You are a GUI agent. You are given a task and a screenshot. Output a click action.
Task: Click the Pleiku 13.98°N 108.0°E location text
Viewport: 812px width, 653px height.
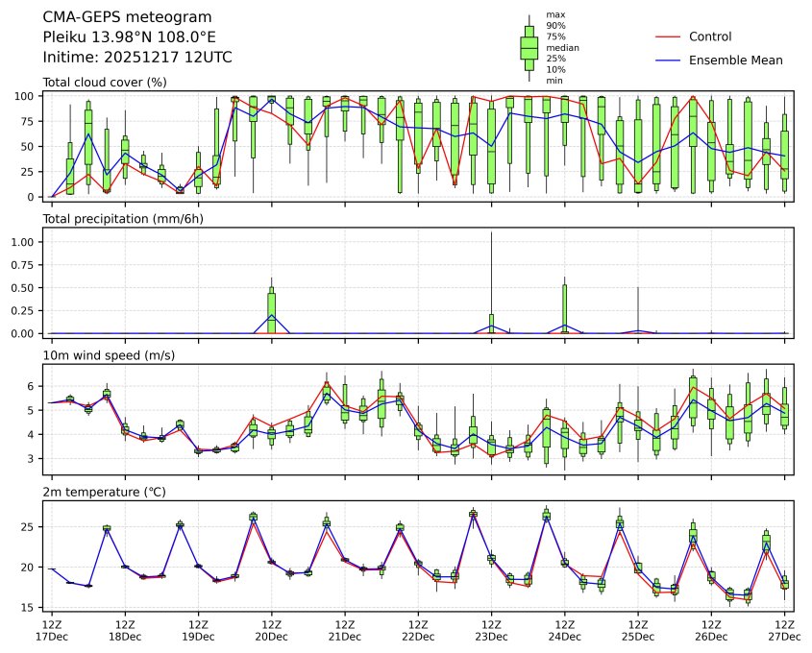(x=130, y=36)
